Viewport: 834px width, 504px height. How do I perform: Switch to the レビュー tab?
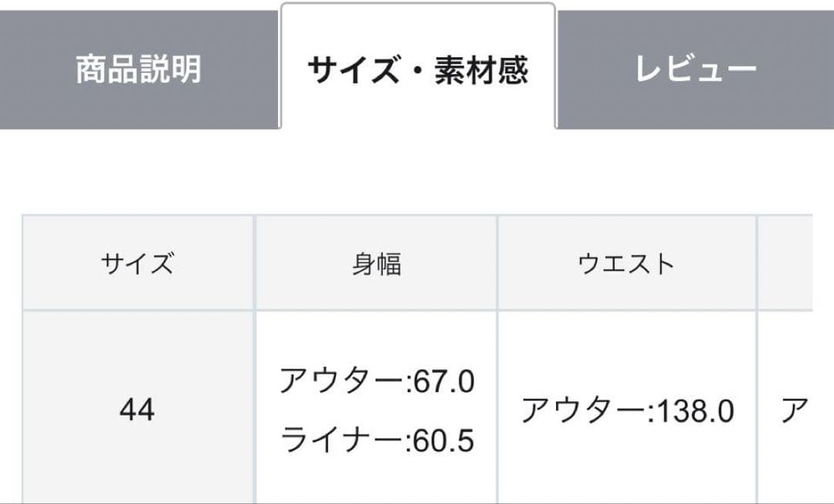(695, 67)
